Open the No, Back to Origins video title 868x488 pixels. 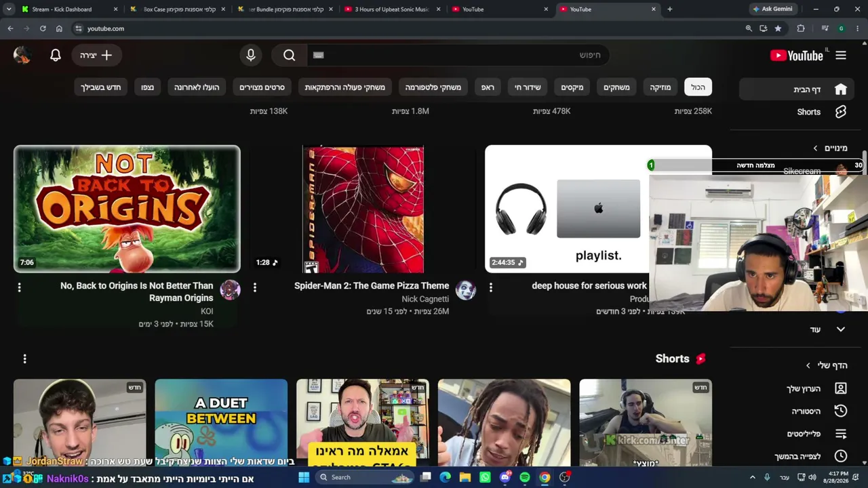tap(137, 292)
